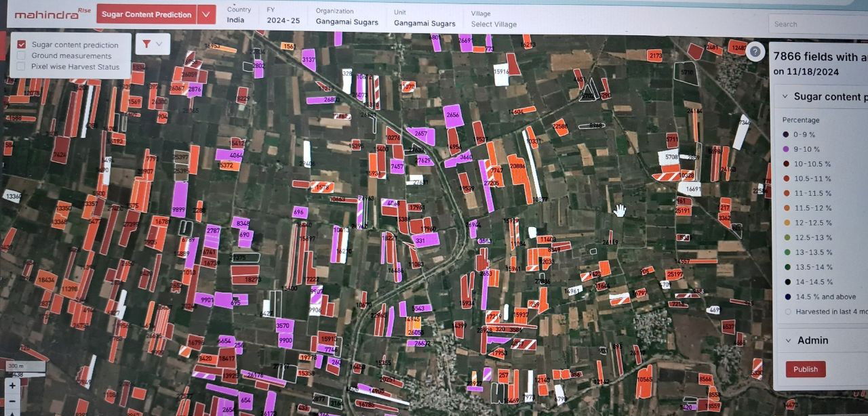Select the 10.5-11 % legend swatch
Image resolution: width=868 pixels, height=416 pixels.
pyautogui.click(x=786, y=179)
